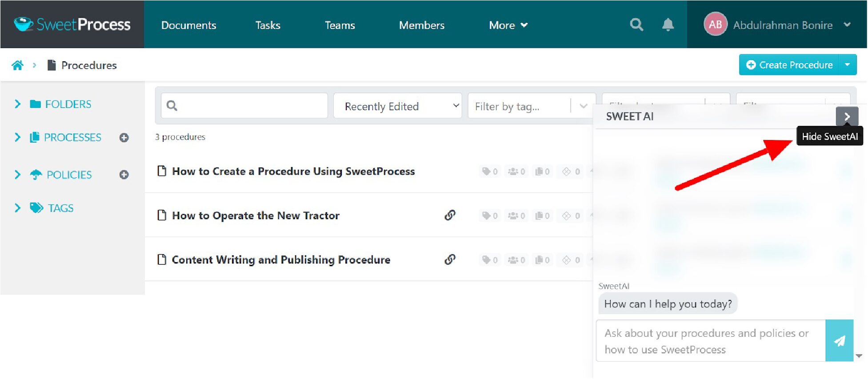Screen dimensions: 868x379
Task: Open the Documents menu
Action: (x=188, y=25)
